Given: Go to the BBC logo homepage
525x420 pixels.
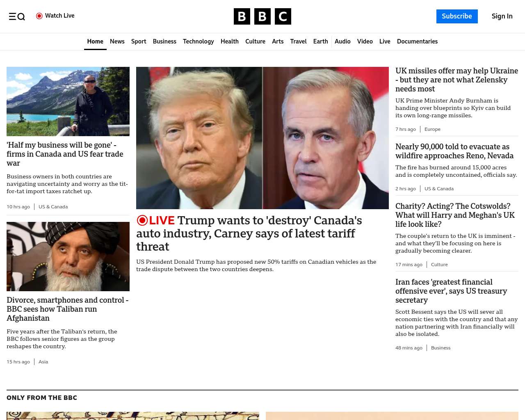Looking at the screenshot, I should click(262, 16).
